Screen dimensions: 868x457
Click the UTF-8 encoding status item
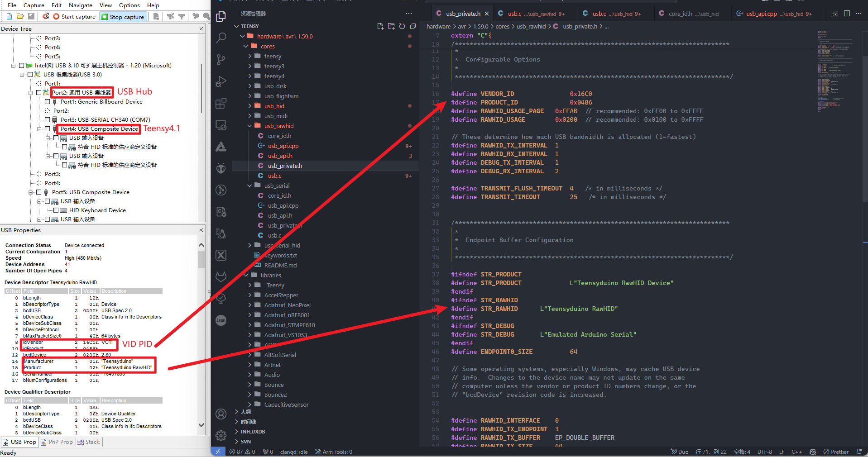click(x=765, y=452)
